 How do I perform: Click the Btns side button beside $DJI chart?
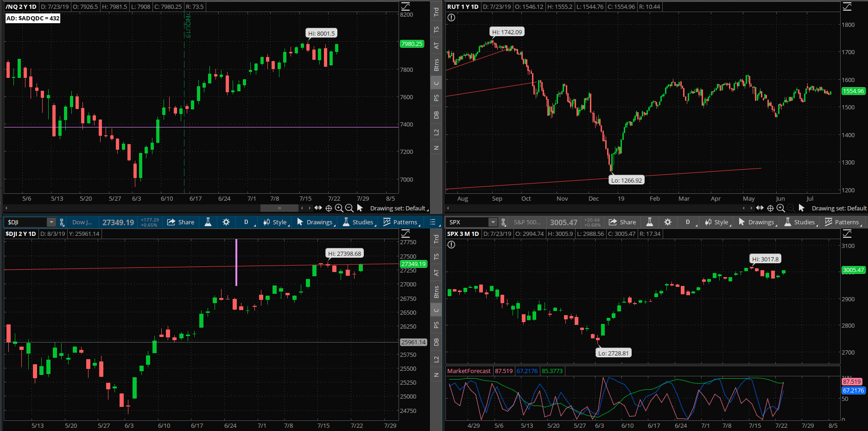[x=436, y=292]
